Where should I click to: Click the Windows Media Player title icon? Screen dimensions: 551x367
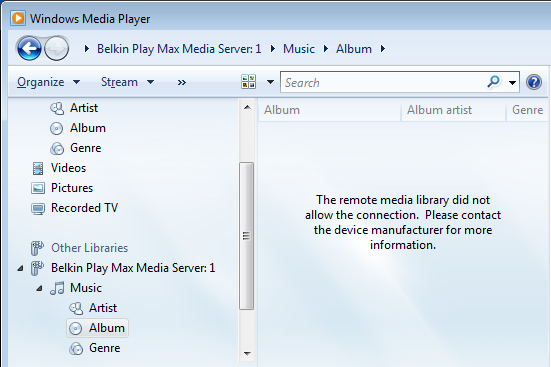[18, 18]
